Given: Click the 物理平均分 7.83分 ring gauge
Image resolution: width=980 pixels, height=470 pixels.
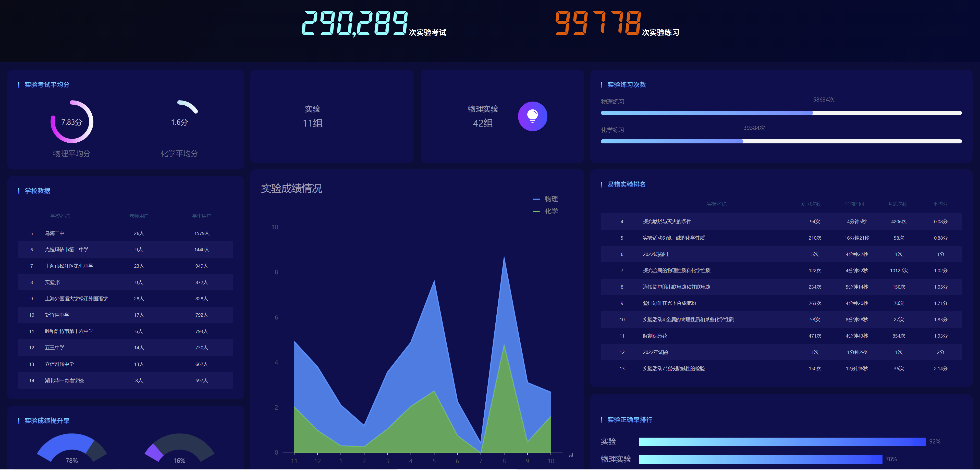Looking at the screenshot, I should point(72,122).
